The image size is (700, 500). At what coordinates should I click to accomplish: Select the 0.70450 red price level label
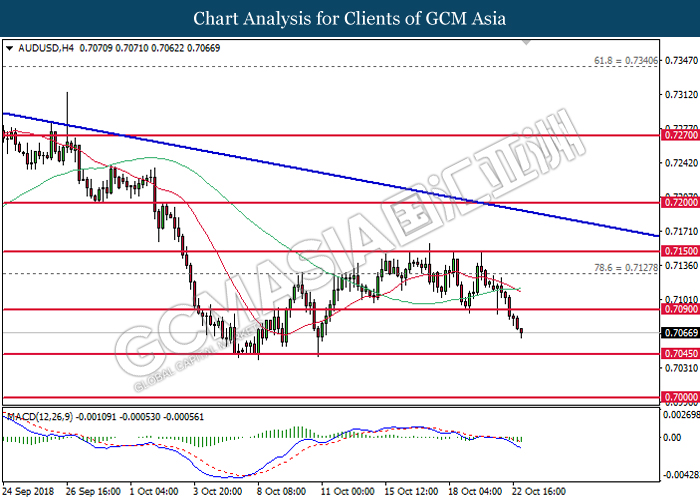point(680,354)
